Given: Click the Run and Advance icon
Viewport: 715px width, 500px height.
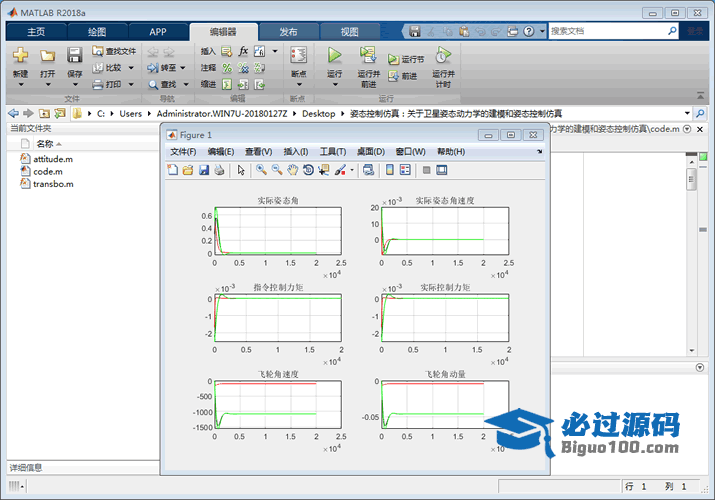Looking at the screenshot, I should click(368, 55).
